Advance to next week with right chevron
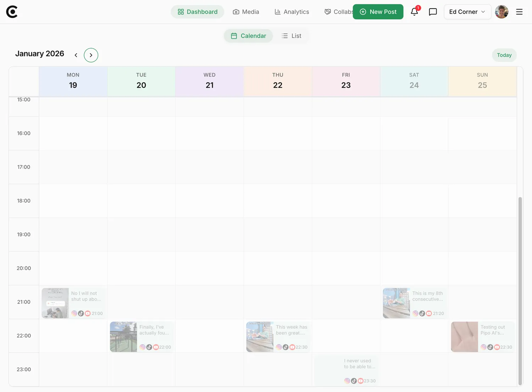Image resolution: width=532 pixels, height=392 pixels. click(x=91, y=55)
